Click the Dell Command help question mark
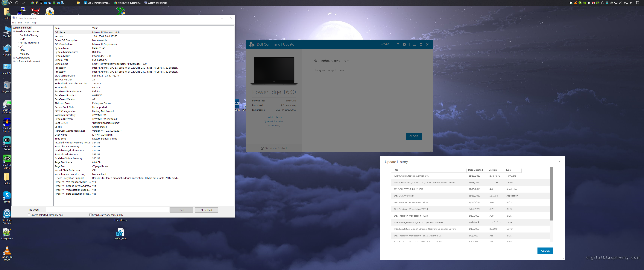The image size is (644, 270). click(x=398, y=44)
